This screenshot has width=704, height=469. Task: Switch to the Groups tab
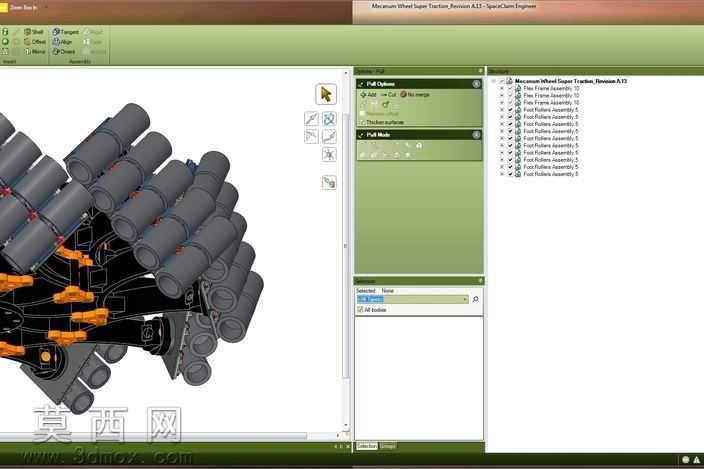388,446
